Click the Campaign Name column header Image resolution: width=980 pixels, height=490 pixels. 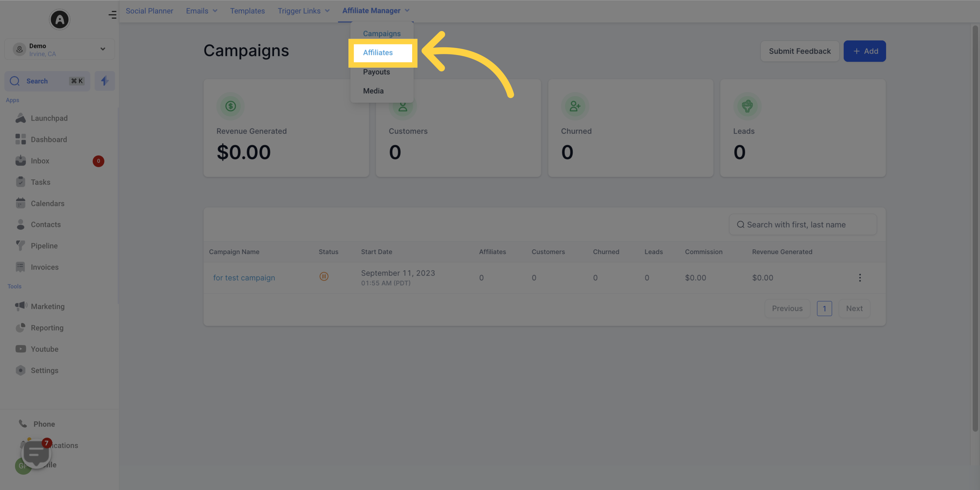[234, 252]
